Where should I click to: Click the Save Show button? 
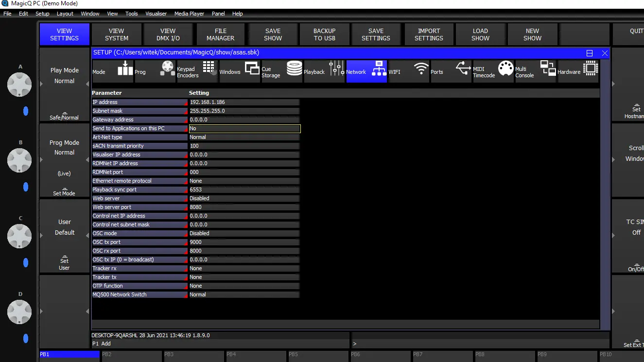[x=273, y=34]
